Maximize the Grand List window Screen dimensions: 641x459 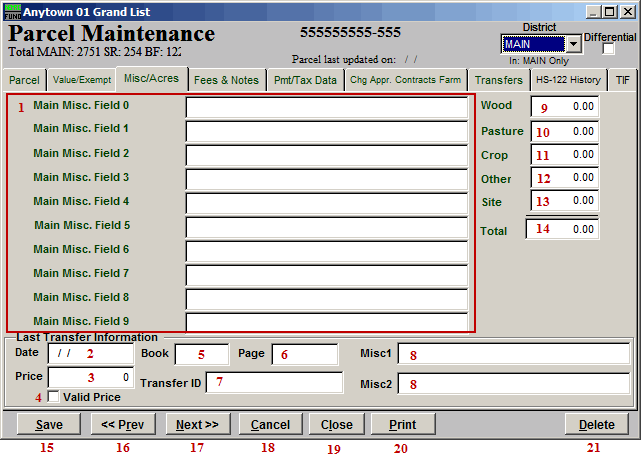[x=609, y=12]
